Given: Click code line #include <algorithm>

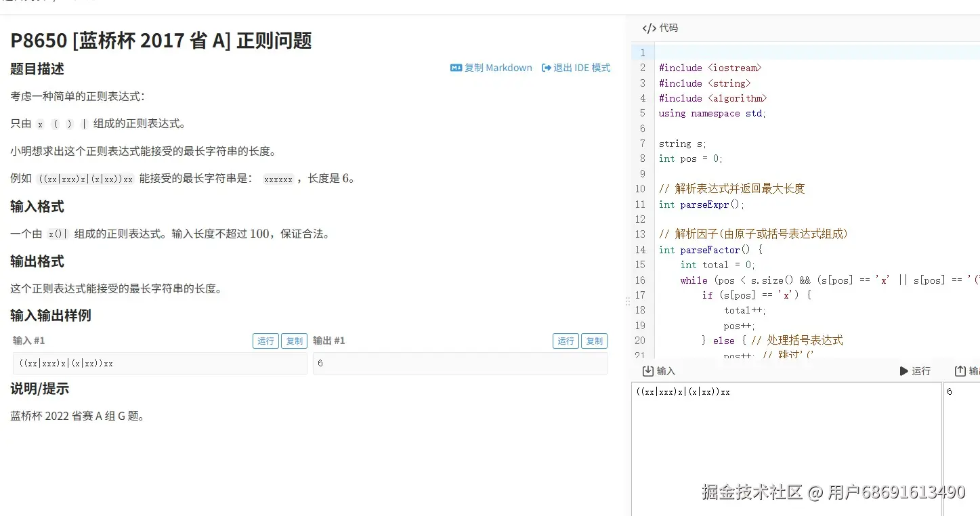Looking at the screenshot, I should coord(712,98).
